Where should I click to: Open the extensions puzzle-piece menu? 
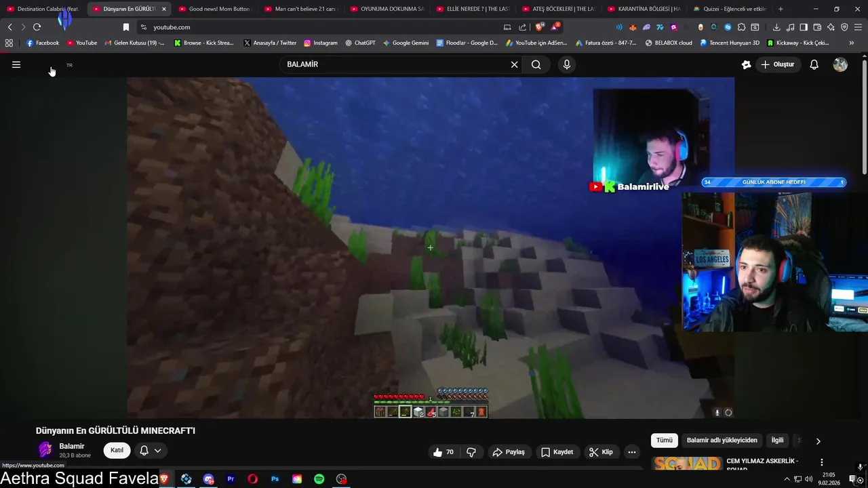741,27
